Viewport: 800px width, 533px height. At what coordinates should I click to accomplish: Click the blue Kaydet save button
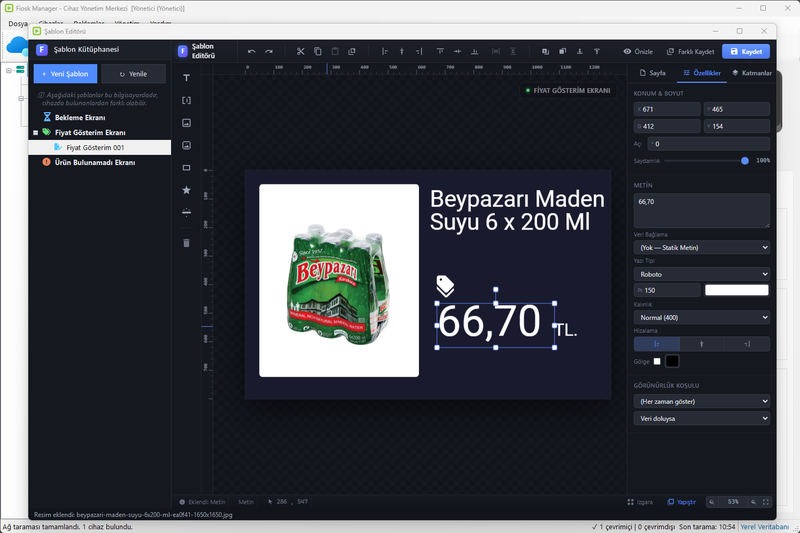[746, 52]
